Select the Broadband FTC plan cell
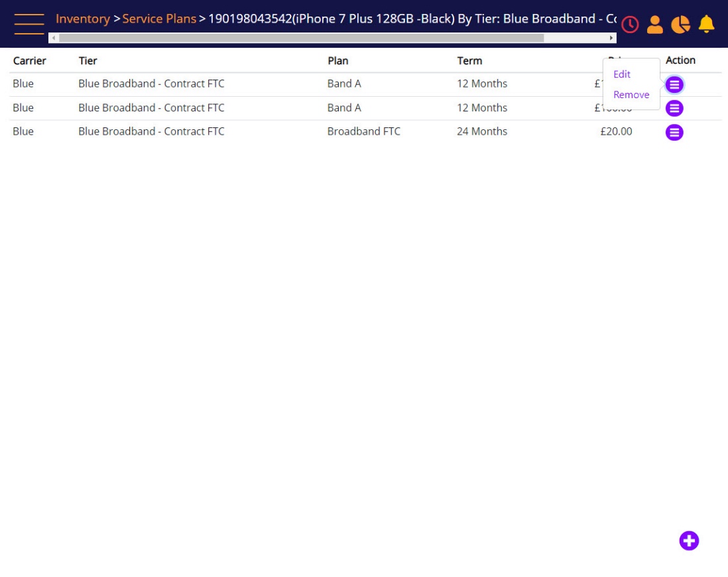 coord(363,131)
